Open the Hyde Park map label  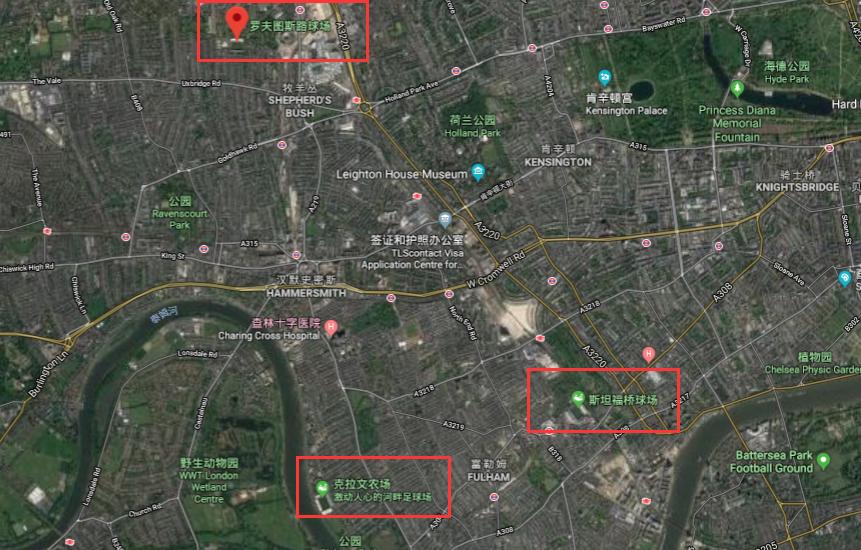(787, 72)
